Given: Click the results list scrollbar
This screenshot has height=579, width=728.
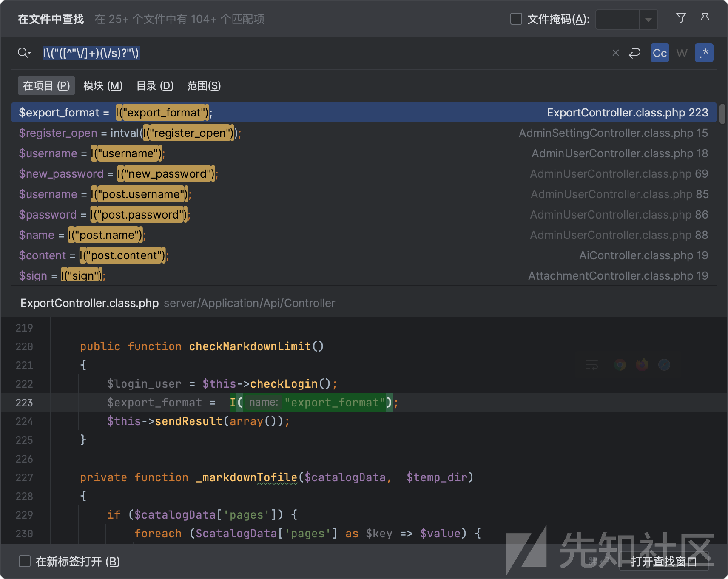Looking at the screenshot, I should click(722, 114).
